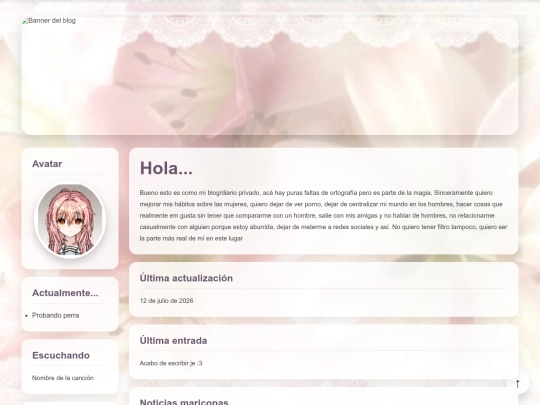Click the 'Avatar' sidebar heading
The image size is (540, 405).
pyautogui.click(x=47, y=164)
